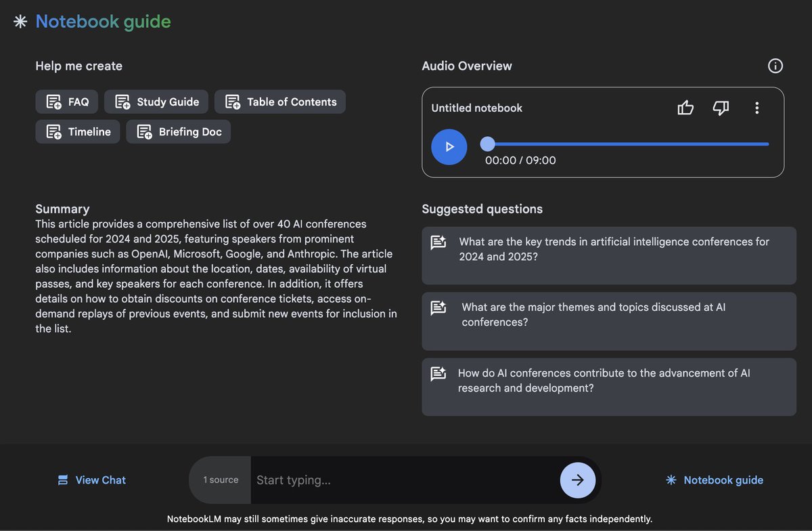Give thumbs up to audio overview
Image resolution: width=812 pixels, height=531 pixels.
(x=685, y=108)
